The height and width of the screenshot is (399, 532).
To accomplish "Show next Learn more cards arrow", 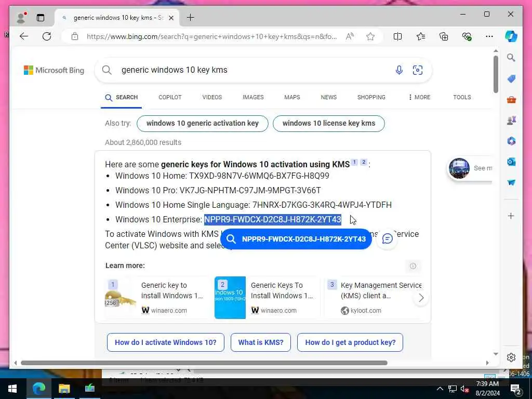I will click(x=421, y=298).
